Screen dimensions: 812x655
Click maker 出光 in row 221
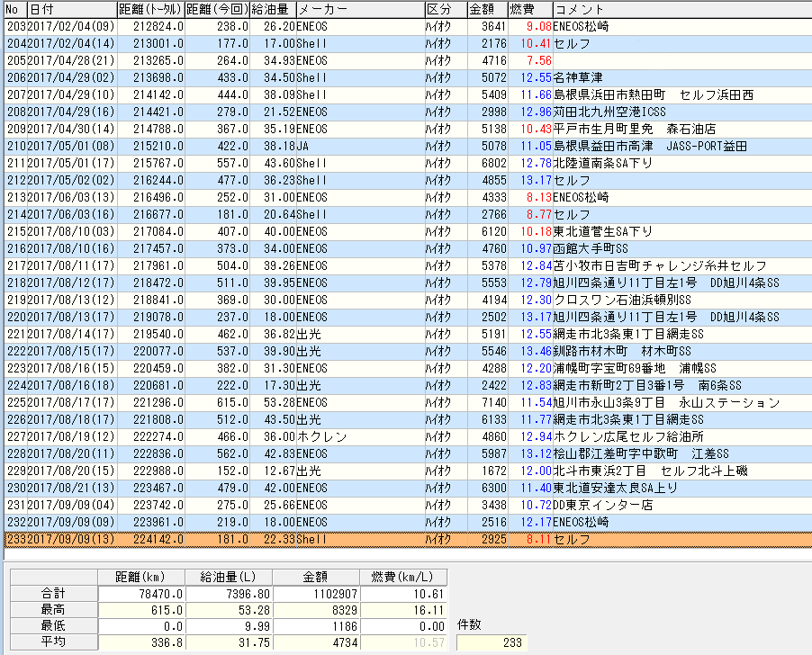(x=309, y=334)
